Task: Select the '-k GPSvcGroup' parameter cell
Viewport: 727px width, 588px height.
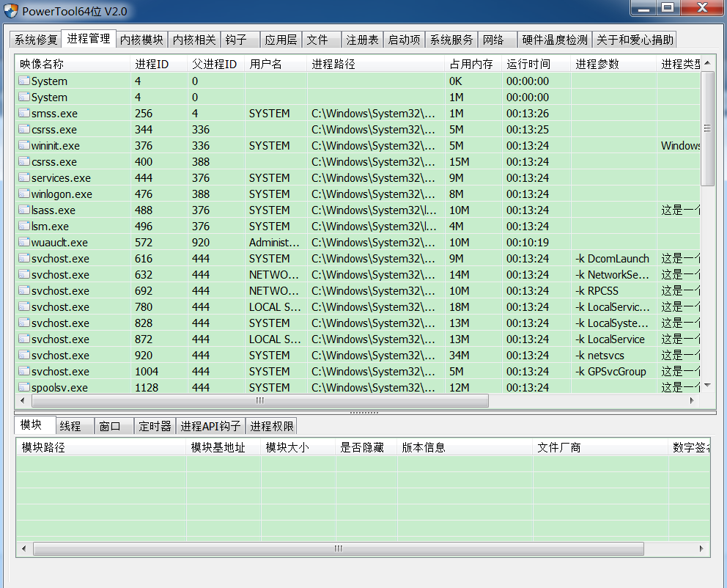Action: 614,372
